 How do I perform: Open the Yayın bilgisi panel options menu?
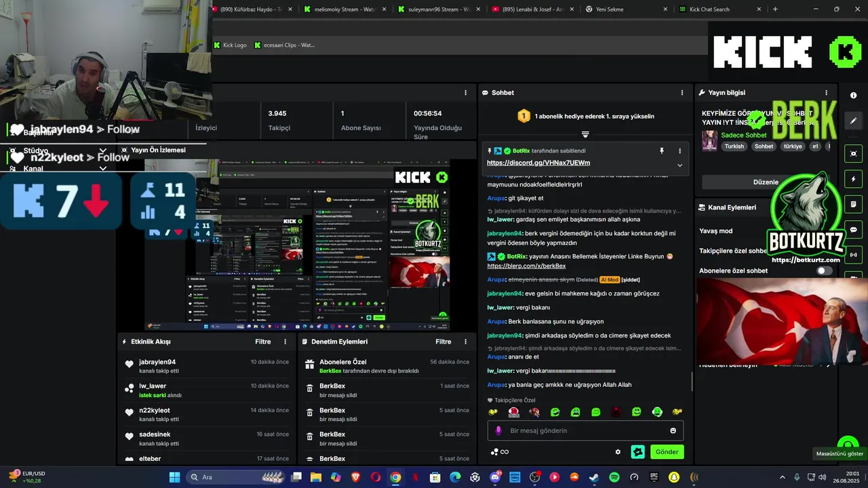click(x=826, y=93)
